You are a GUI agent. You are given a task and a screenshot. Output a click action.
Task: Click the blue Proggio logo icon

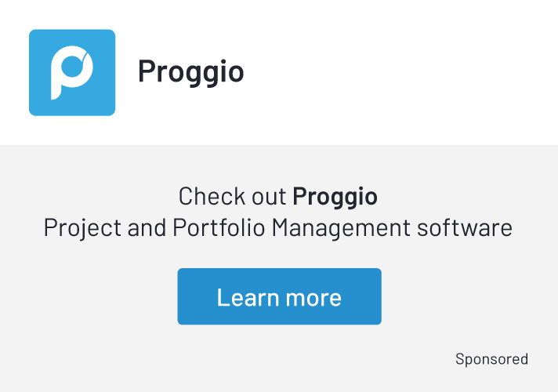[72, 72]
